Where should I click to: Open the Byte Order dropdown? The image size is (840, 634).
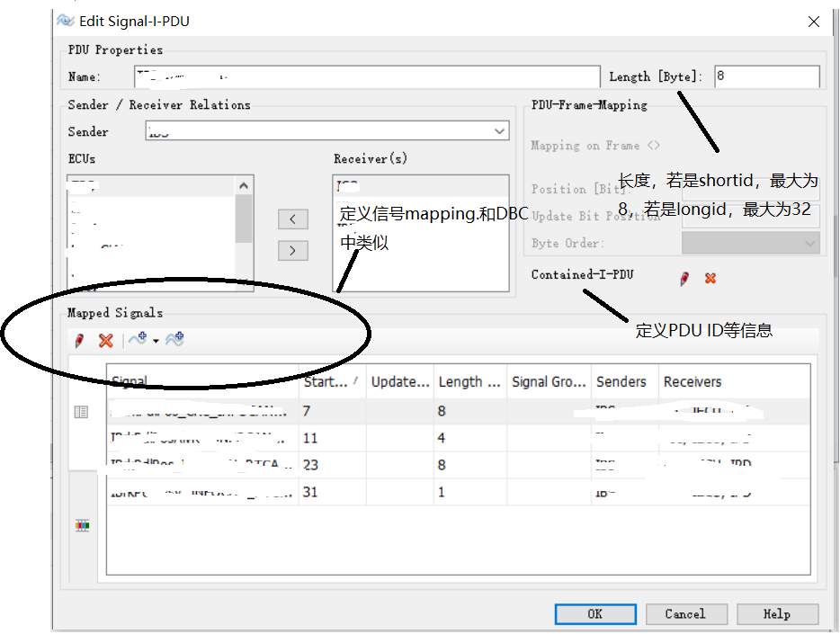pos(751,244)
